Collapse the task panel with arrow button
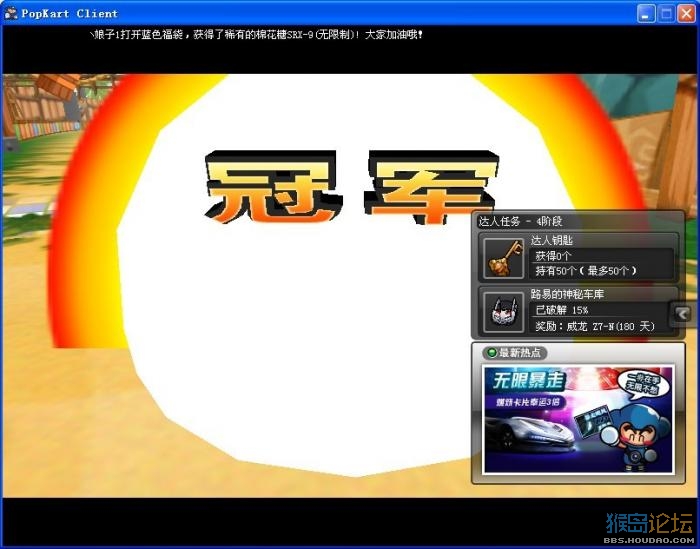The width and height of the screenshot is (700, 549). 682,314
